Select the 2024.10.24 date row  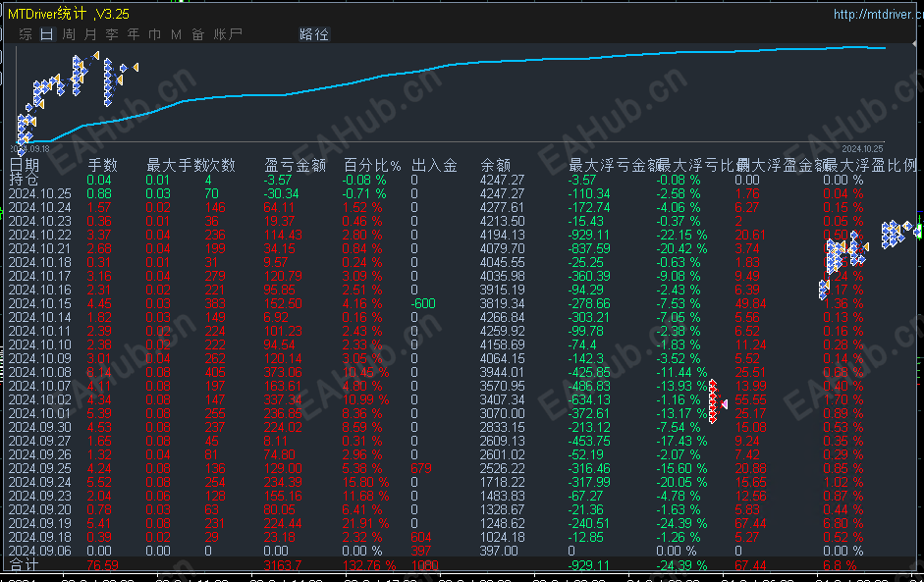coord(40,207)
